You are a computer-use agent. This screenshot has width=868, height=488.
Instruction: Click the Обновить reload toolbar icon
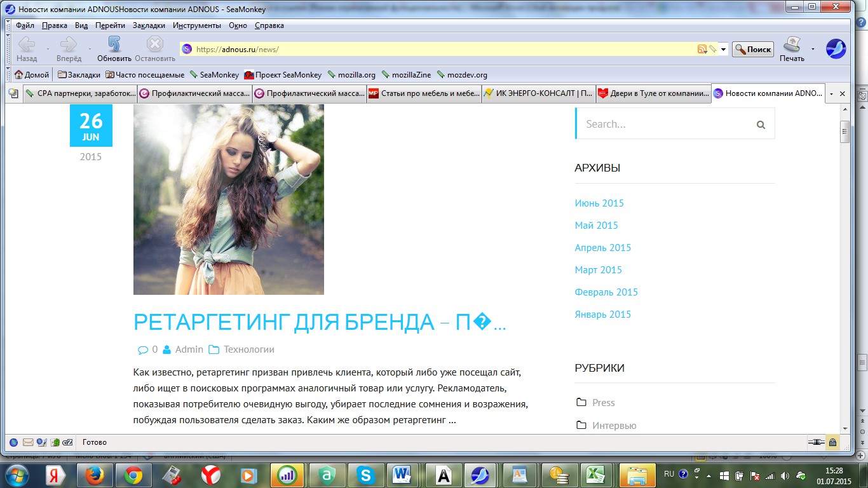(114, 44)
